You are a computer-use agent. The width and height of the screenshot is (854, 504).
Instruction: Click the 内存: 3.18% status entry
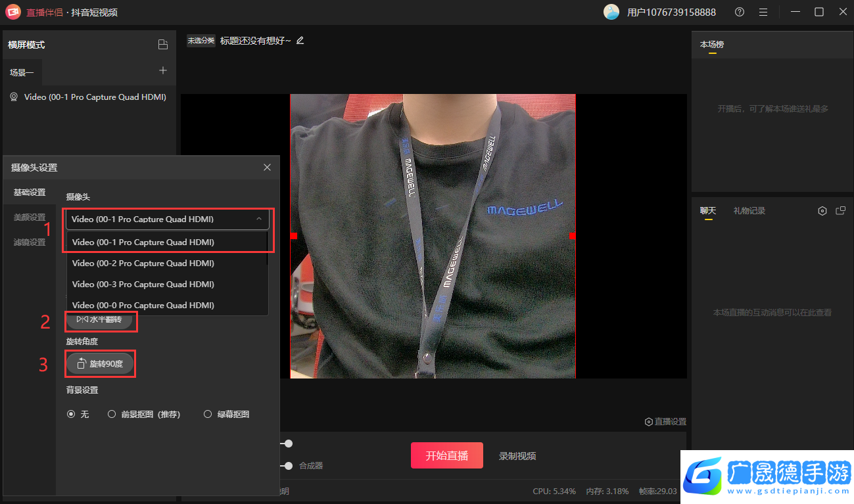click(x=607, y=492)
